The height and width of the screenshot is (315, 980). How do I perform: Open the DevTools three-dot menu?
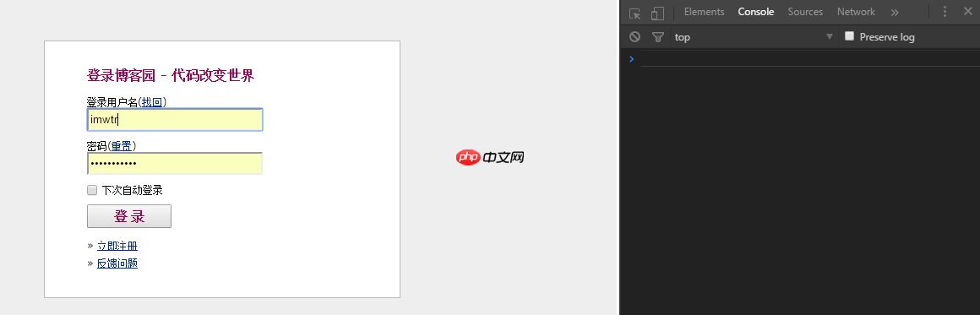point(945,12)
